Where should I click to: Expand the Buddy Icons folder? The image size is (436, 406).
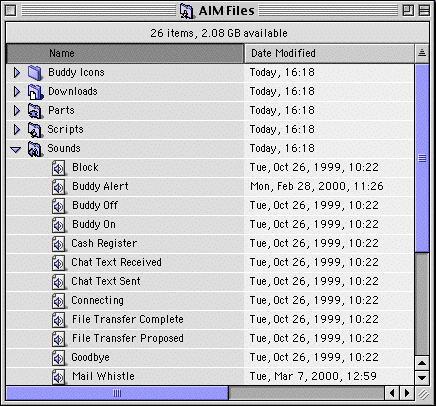pyautogui.click(x=16, y=73)
